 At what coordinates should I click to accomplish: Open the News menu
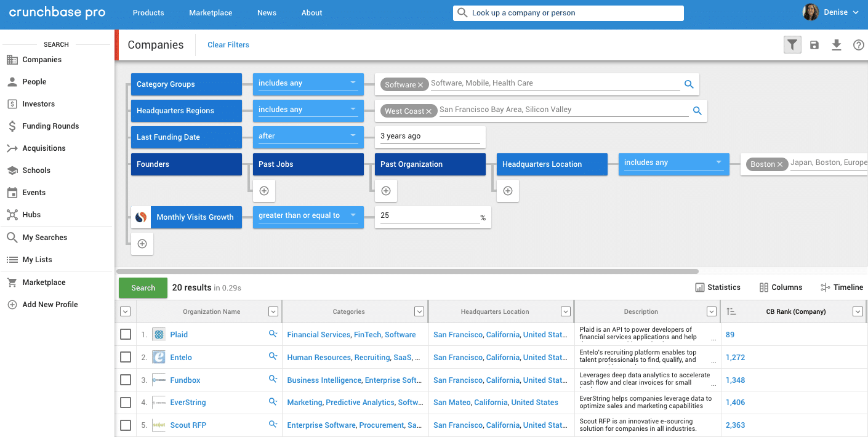pyautogui.click(x=267, y=13)
